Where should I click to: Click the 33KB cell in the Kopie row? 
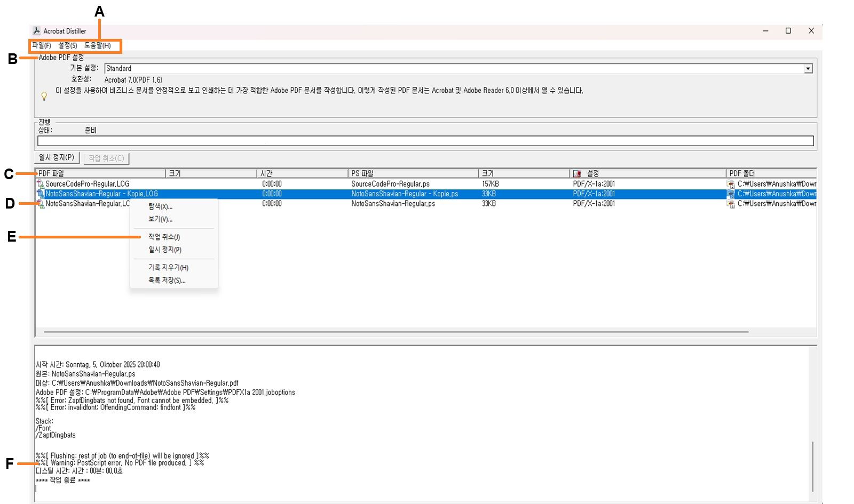[x=489, y=194]
